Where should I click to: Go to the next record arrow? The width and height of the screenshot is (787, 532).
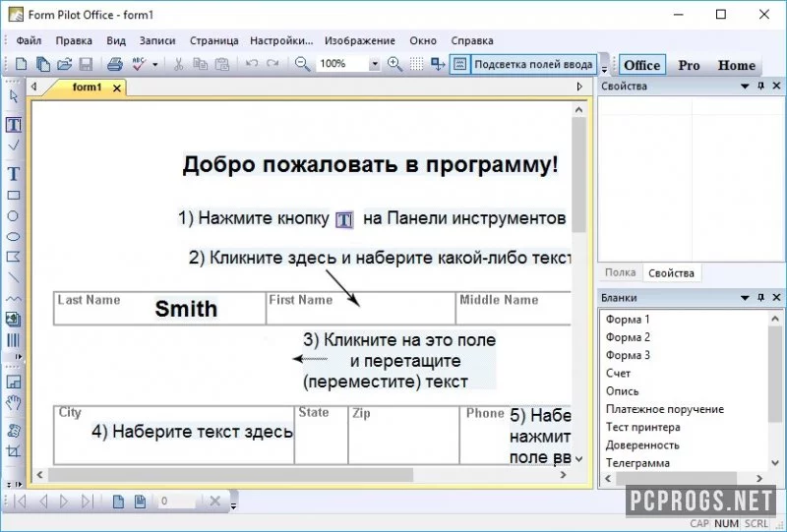[64, 501]
